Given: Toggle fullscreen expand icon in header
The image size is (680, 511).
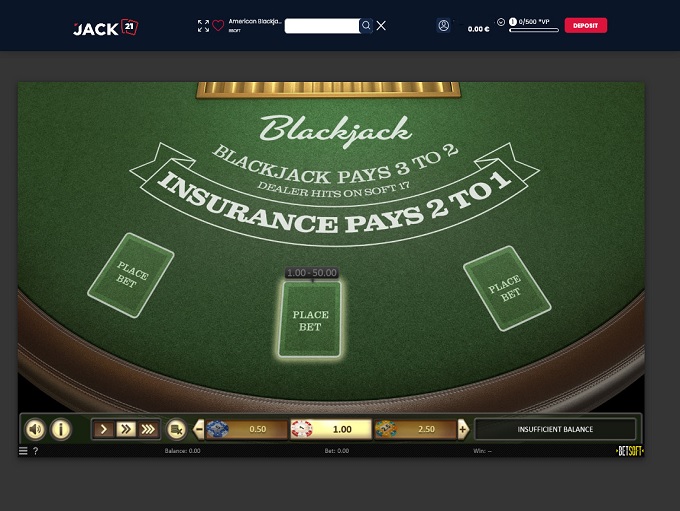Looking at the screenshot, I should pyautogui.click(x=203, y=26).
